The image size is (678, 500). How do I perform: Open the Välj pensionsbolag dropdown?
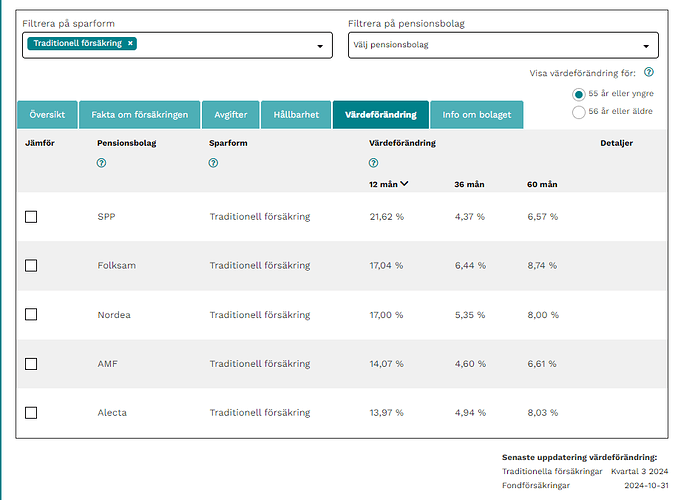pyautogui.click(x=503, y=45)
